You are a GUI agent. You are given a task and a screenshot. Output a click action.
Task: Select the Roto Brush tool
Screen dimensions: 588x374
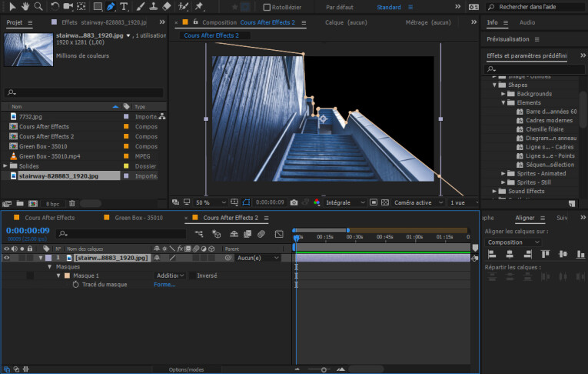point(183,6)
